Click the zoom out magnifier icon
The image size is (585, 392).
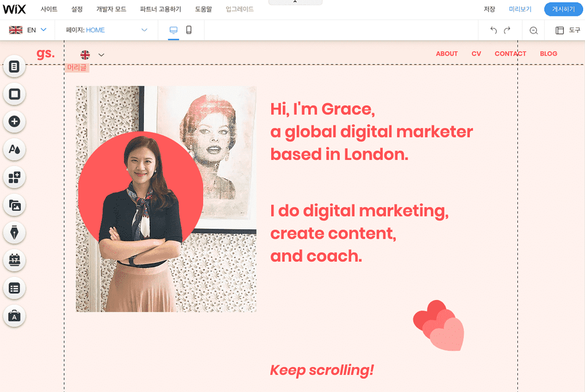click(534, 30)
